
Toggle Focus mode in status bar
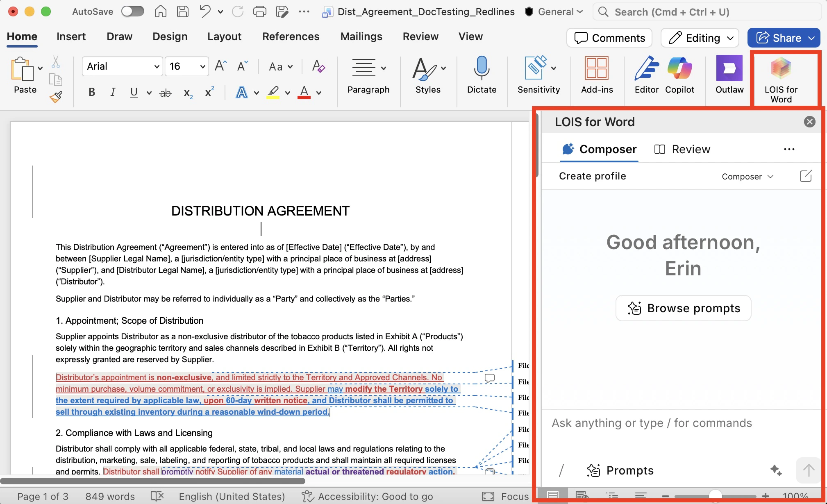(505, 496)
